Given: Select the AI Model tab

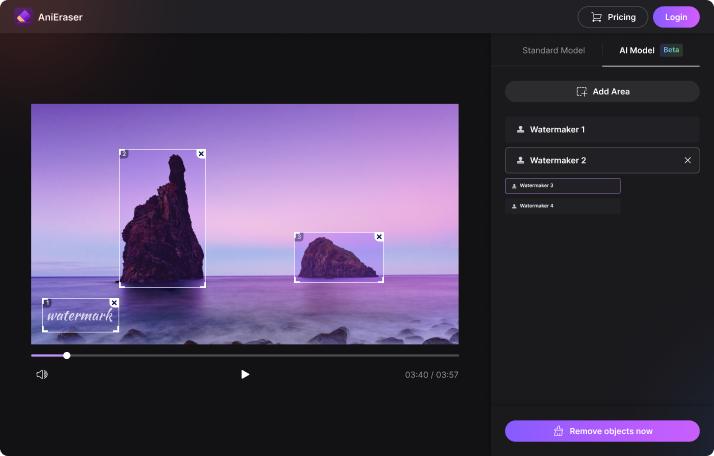Looking at the screenshot, I should (x=636, y=50).
